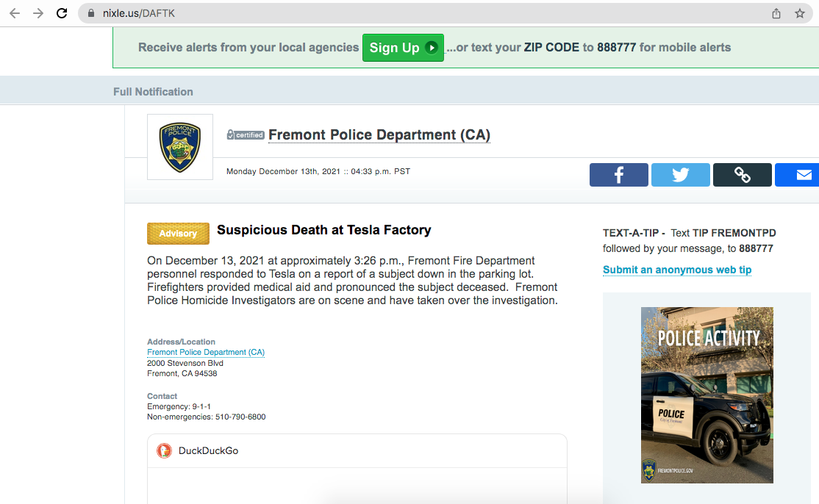Click the ZIP CODE to 888777 text
The image size is (819, 504).
click(580, 48)
